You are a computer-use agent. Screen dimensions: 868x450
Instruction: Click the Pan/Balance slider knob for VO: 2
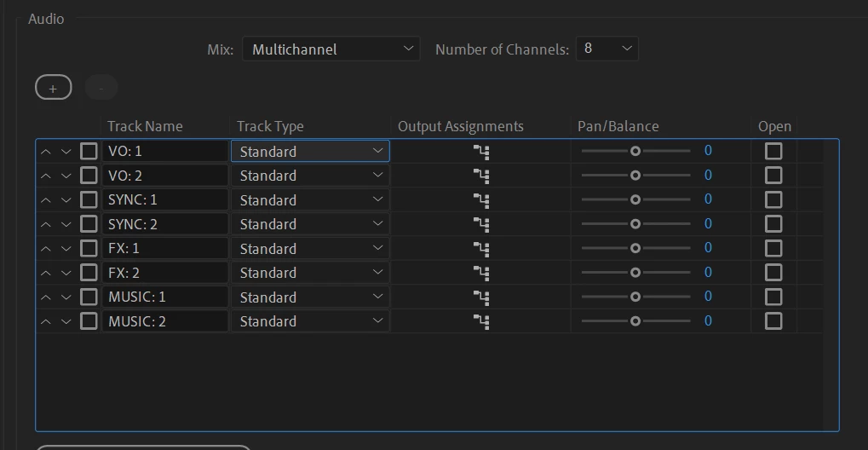click(635, 176)
